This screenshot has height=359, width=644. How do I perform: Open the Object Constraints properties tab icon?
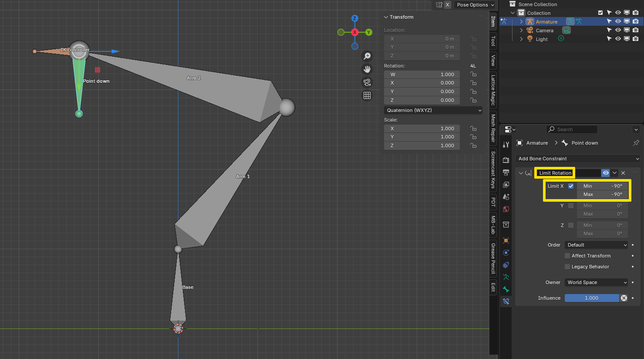tap(506, 265)
